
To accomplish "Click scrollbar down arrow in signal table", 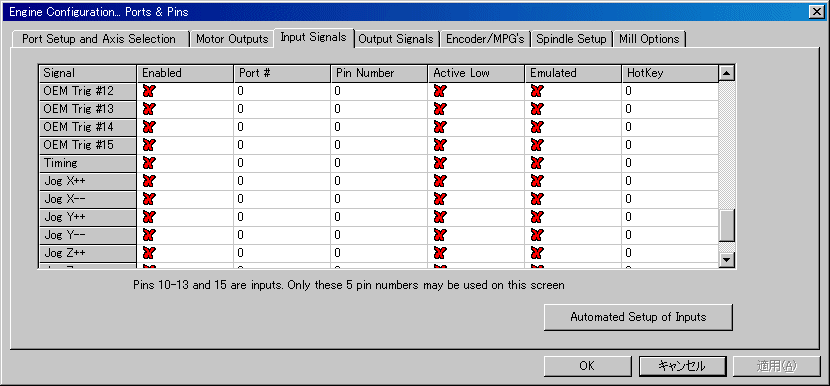I will [727, 259].
